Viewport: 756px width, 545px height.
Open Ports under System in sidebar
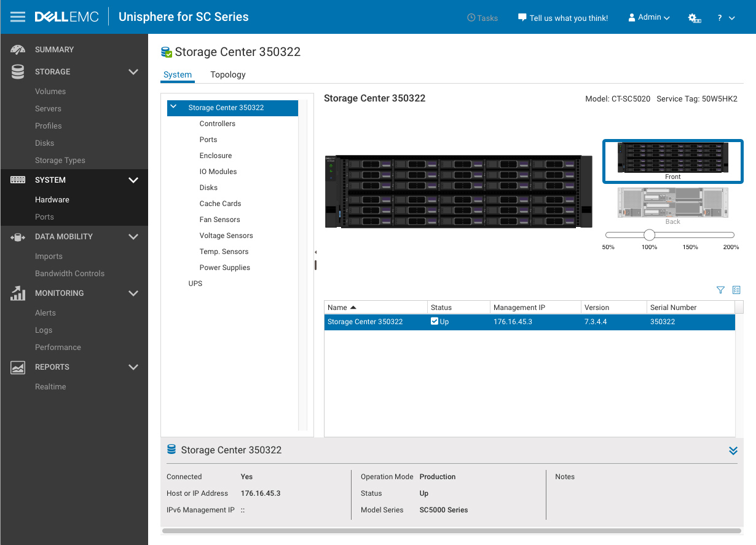pyautogui.click(x=44, y=217)
